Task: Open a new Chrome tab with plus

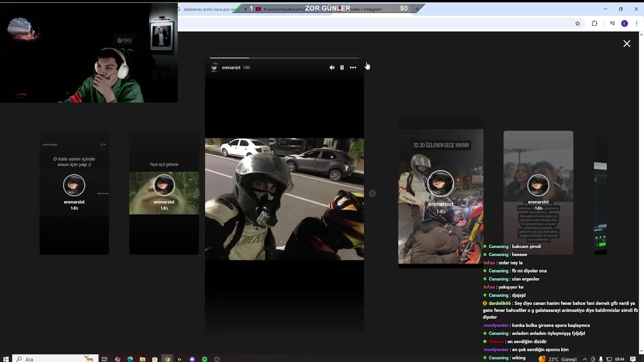Action: pyautogui.click(x=417, y=9)
